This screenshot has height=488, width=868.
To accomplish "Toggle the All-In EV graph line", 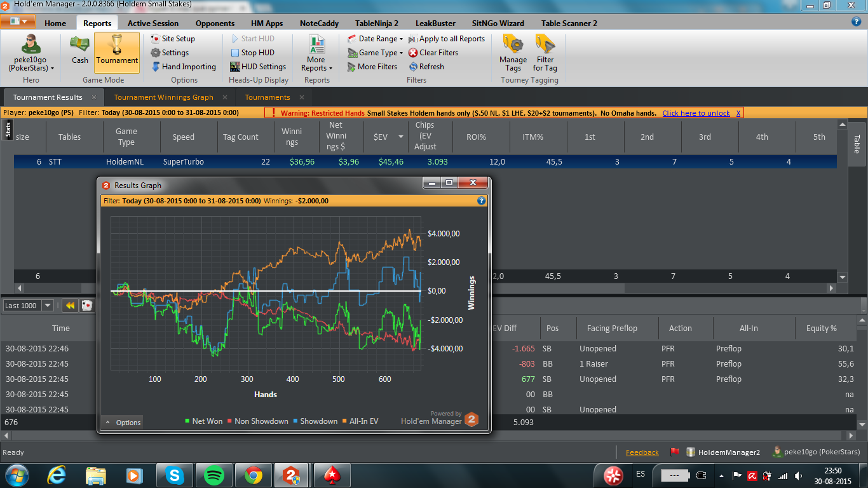I will [360, 421].
